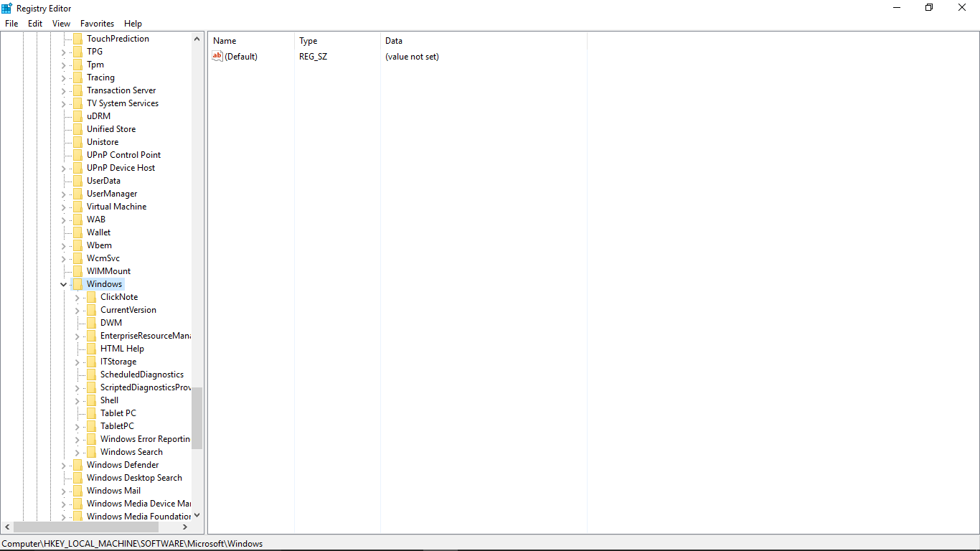Open the File menu
Screen dimensions: 980x551
point(11,23)
